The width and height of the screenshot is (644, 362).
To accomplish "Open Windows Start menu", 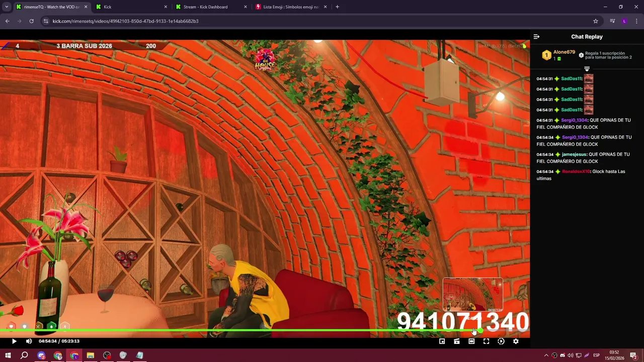I will click(x=8, y=355).
